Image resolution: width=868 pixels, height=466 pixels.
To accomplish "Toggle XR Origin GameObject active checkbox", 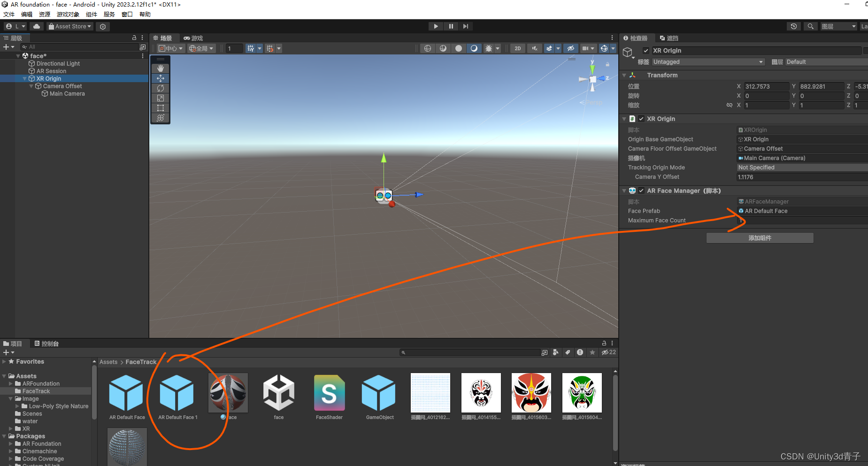I will pyautogui.click(x=646, y=51).
